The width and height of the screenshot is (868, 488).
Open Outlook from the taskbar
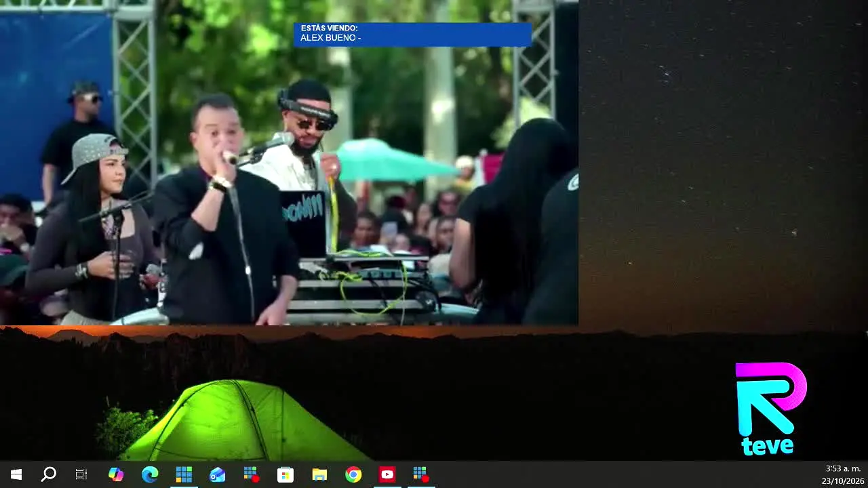tap(218, 474)
